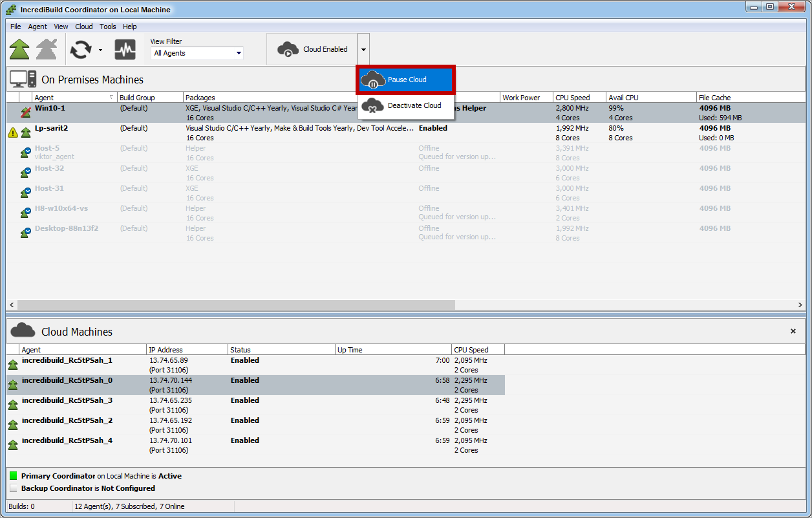The image size is (812, 518).
Task: Click the Cloud Machines cloud icon
Action: [23, 330]
